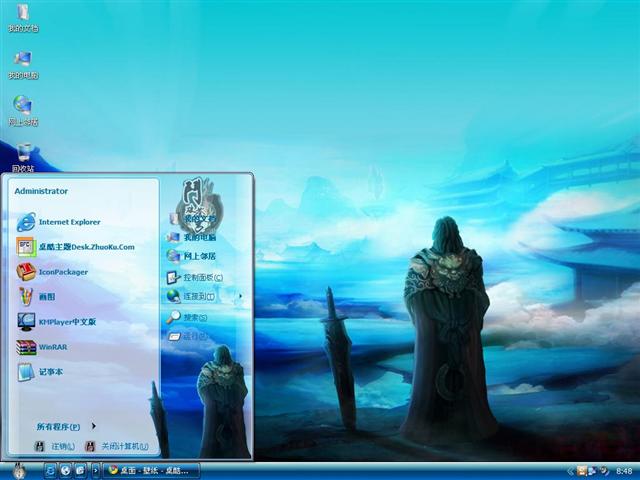Launch IconPackager from the Start menu
The width and height of the screenshot is (640, 480).
point(52,272)
